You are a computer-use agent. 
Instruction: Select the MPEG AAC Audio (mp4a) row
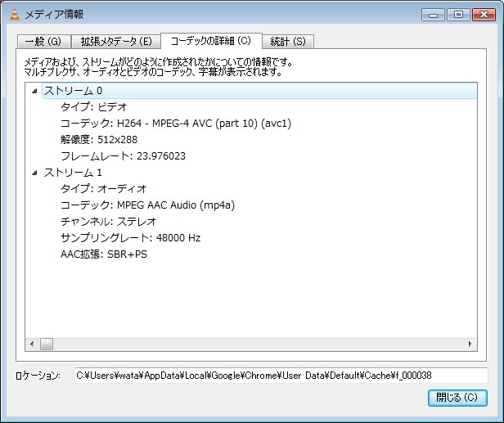pos(147,205)
